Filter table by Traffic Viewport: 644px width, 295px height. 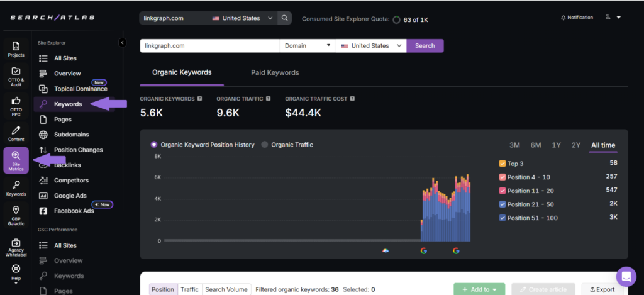pyautogui.click(x=190, y=290)
